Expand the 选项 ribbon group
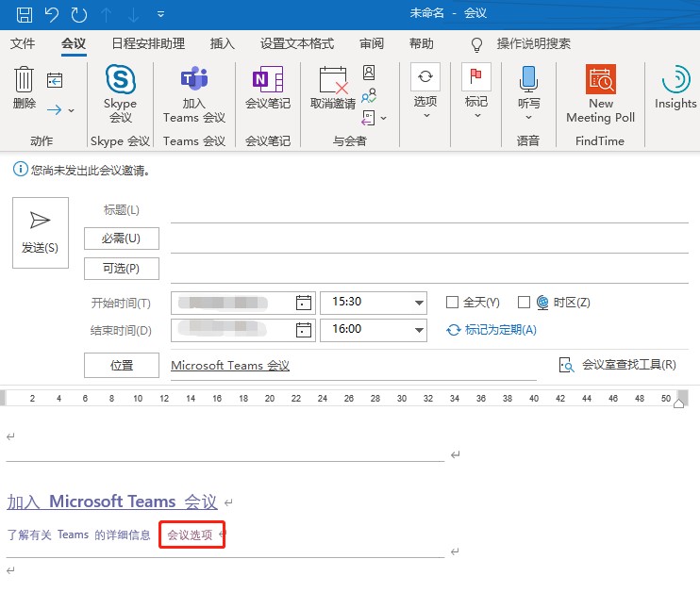 coord(425,91)
